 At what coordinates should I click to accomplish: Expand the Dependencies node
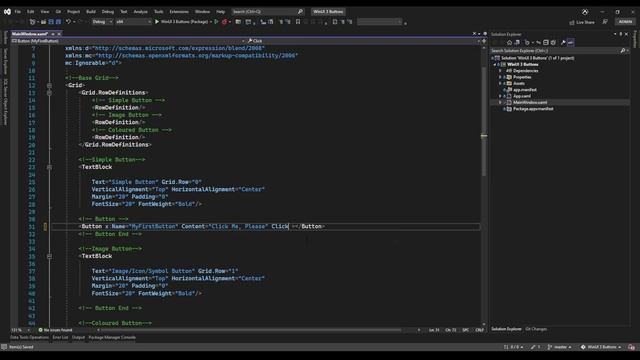(500, 71)
